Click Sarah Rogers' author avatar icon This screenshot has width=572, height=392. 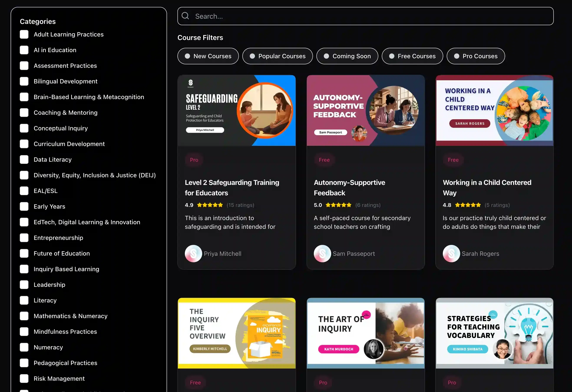(x=451, y=253)
